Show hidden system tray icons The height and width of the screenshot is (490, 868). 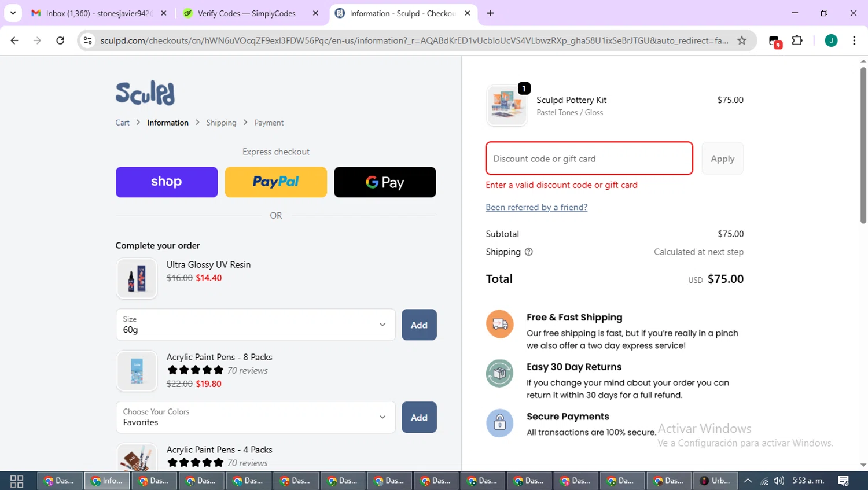tap(748, 481)
